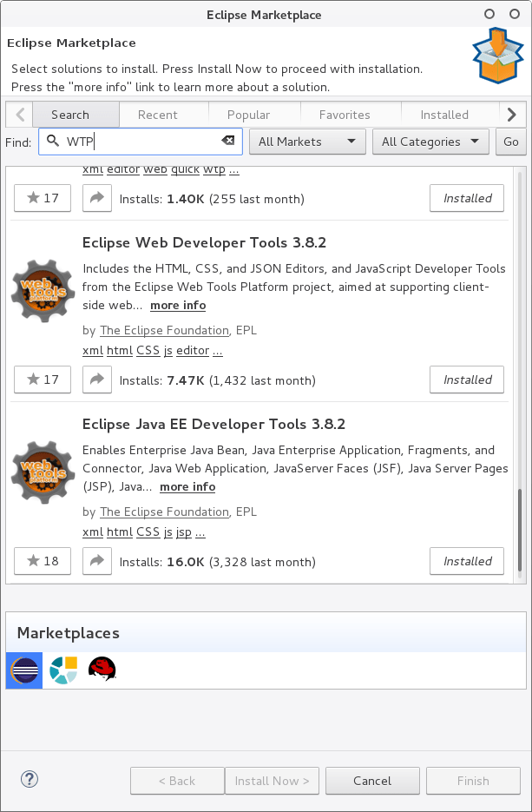
Task: Switch to the Recent tab
Action: point(158,115)
